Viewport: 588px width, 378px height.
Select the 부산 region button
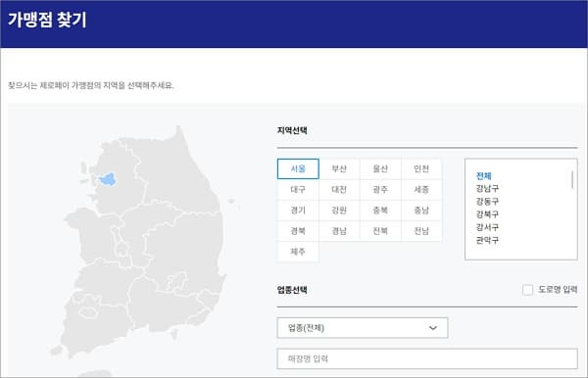(339, 168)
